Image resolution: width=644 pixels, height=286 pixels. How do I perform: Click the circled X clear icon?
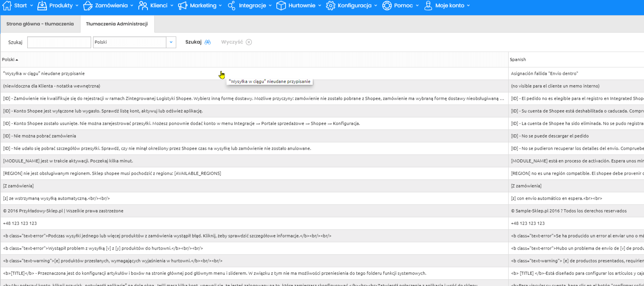(x=249, y=42)
